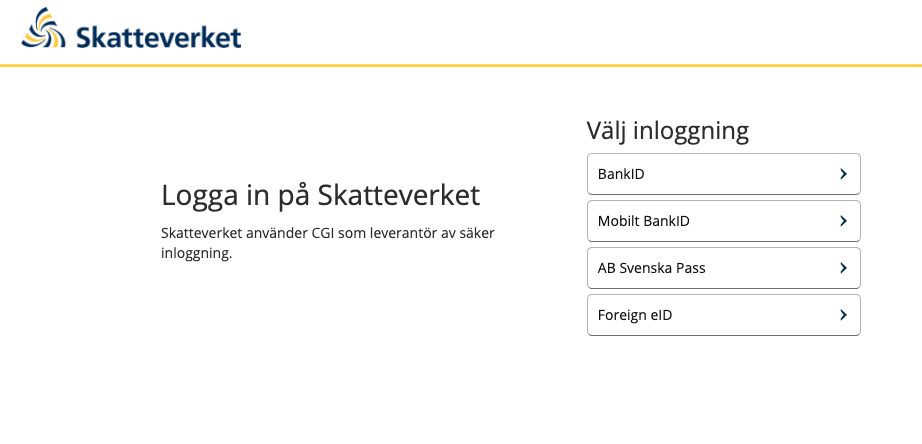Click the 'Foreign eID' label text

pos(635,315)
